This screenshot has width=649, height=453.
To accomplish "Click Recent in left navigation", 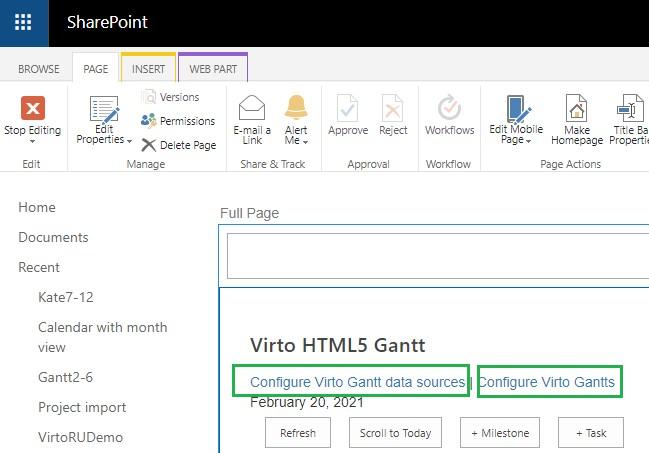I will [39, 267].
